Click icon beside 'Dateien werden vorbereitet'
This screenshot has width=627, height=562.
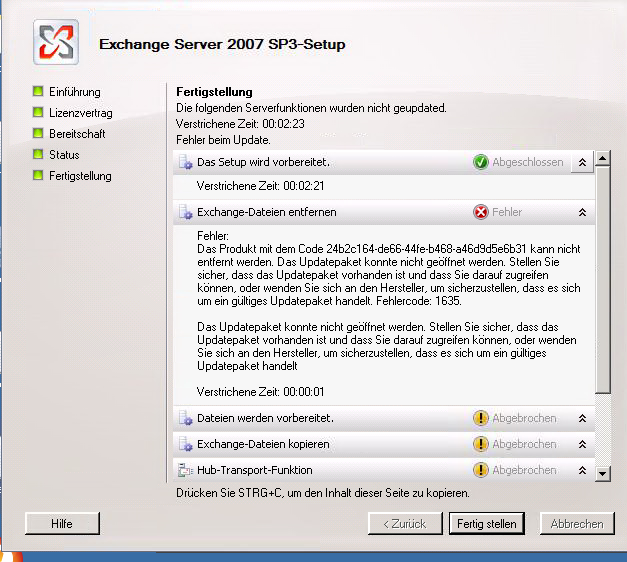[185, 418]
